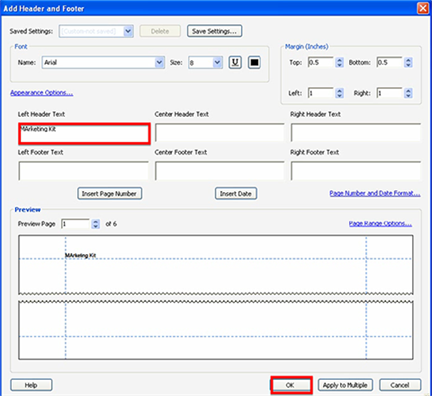The height and width of the screenshot is (396, 432).
Task: Click the disabled Delete button
Action: [x=160, y=31]
